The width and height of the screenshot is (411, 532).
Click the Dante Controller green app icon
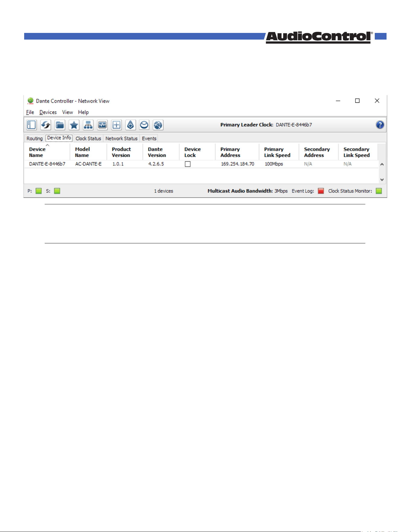pyautogui.click(x=30, y=101)
